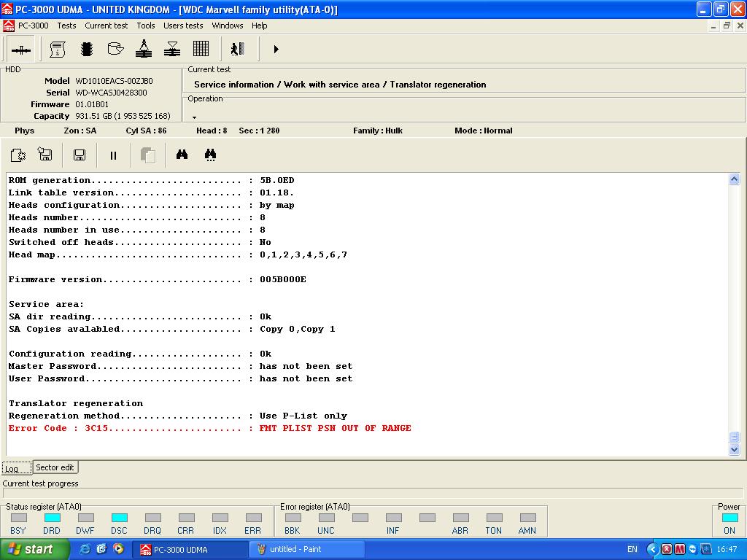Open the PC-3000 menu
This screenshot has height=560, width=747.
(34, 26)
